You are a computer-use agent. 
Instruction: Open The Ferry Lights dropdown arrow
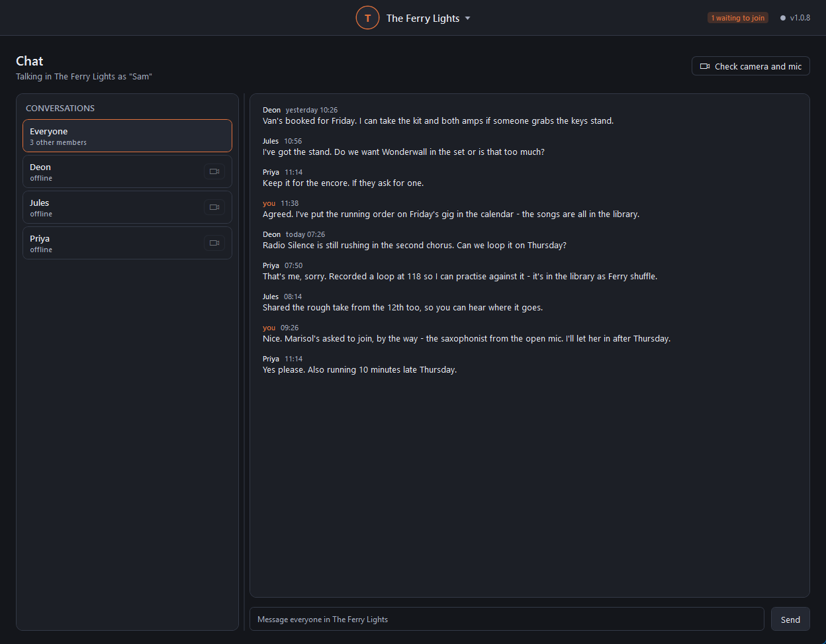(x=467, y=19)
